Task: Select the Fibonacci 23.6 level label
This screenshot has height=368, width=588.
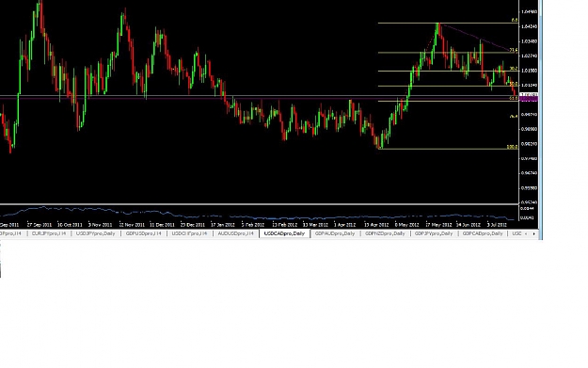Action: (514, 50)
